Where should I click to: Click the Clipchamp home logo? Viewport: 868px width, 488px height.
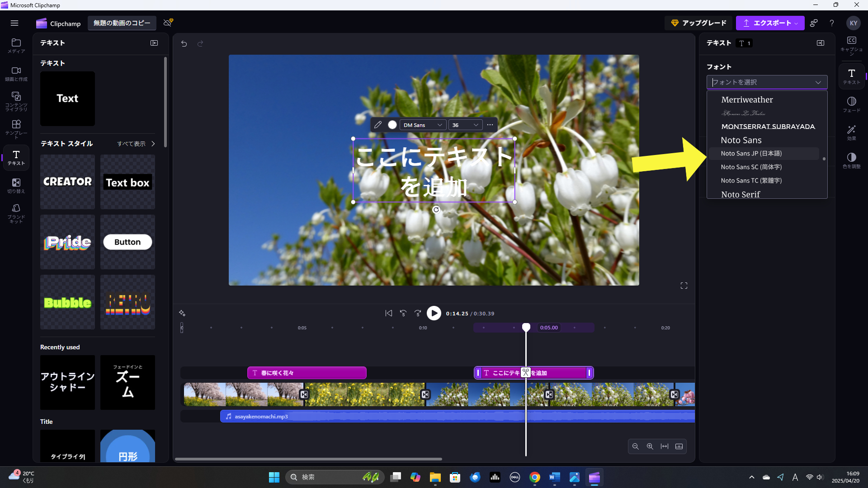click(58, 23)
